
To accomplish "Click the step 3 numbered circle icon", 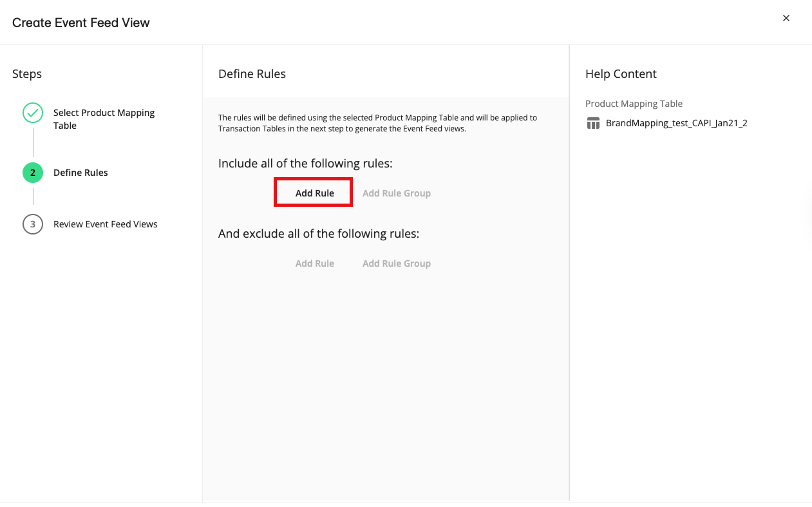I will 33,224.
